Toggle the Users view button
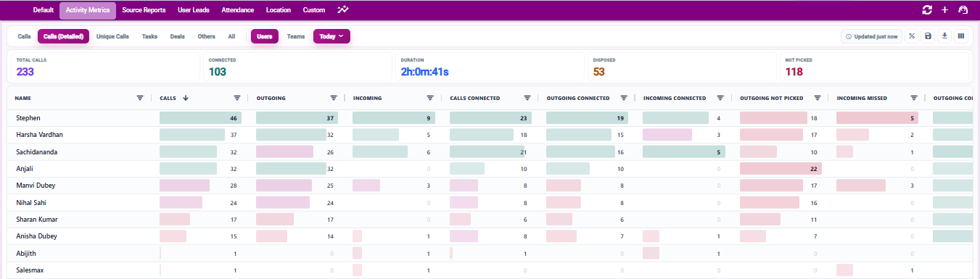 [265, 36]
